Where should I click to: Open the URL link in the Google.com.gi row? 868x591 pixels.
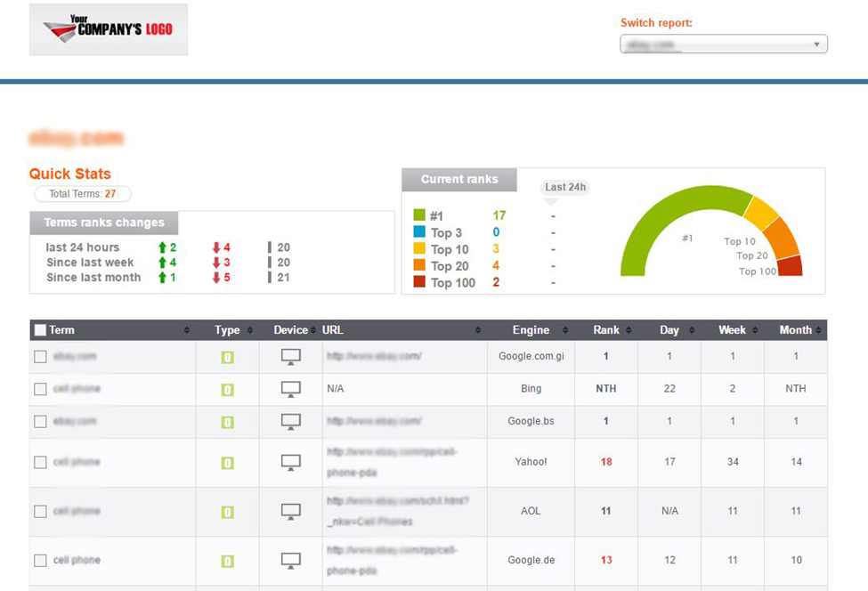coord(374,356)
